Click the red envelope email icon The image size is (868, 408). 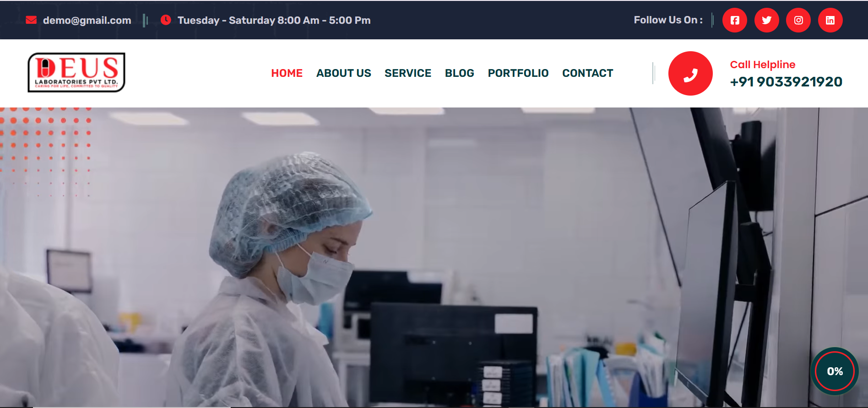click(31, 20)
